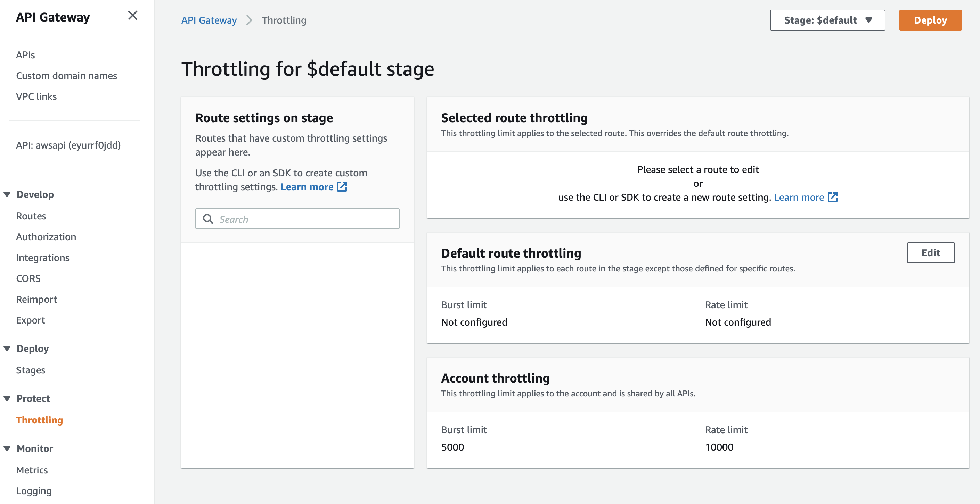Click the external link icon in Selected route throttling
Viewport: 980px width, 504px height.
point(832,197)
